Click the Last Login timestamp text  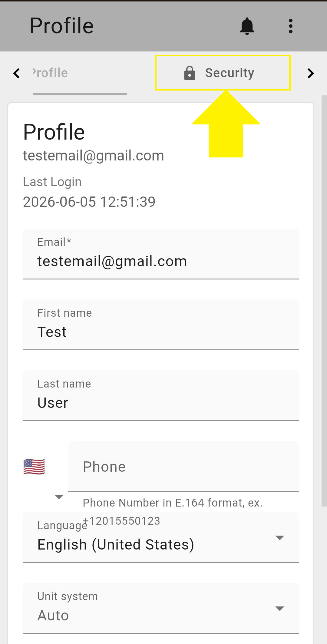[89, 202]
